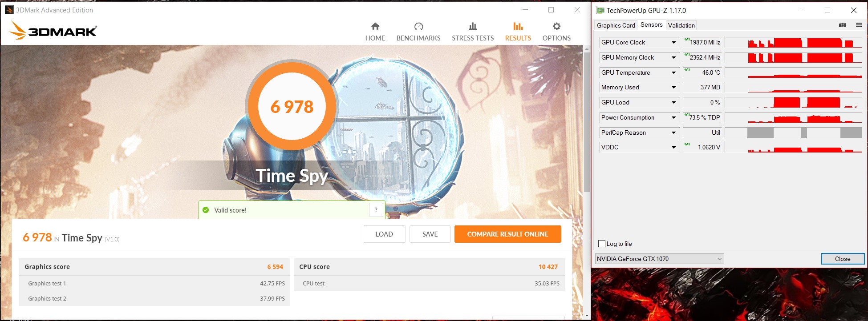The height and width of the screenshot is (321, 868).
Task: Open the Options gear icon
Action: click(x=556, y=26)
